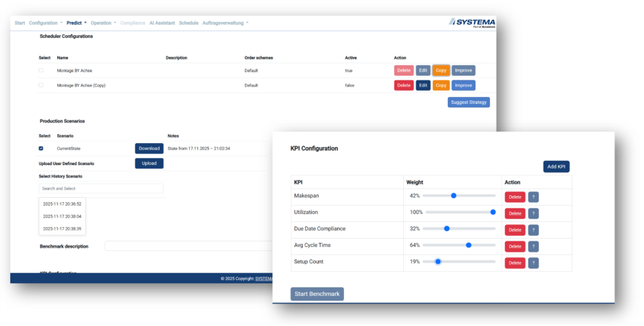Click the Makespan weight slider handle
Image resolution: width=644 pixels, height=326 pixels.
click(453, 195)
